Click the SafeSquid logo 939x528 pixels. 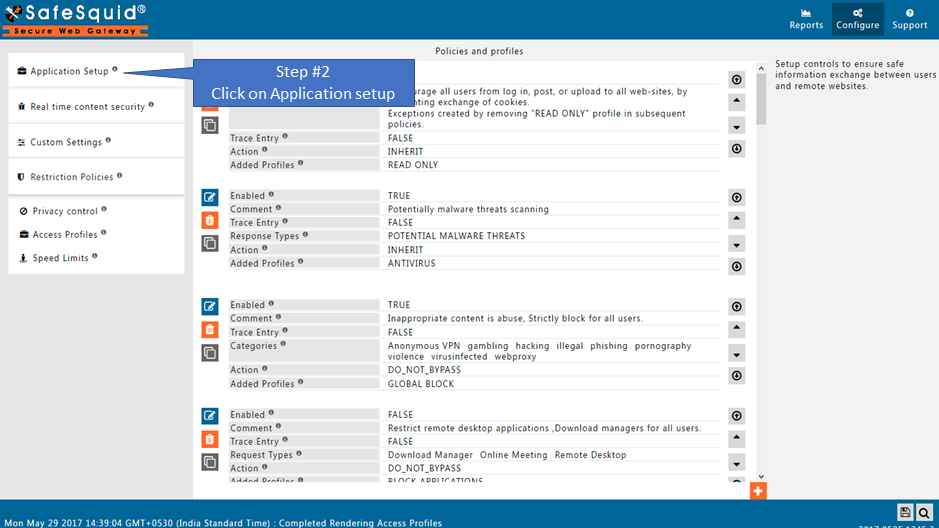(75, 20)
